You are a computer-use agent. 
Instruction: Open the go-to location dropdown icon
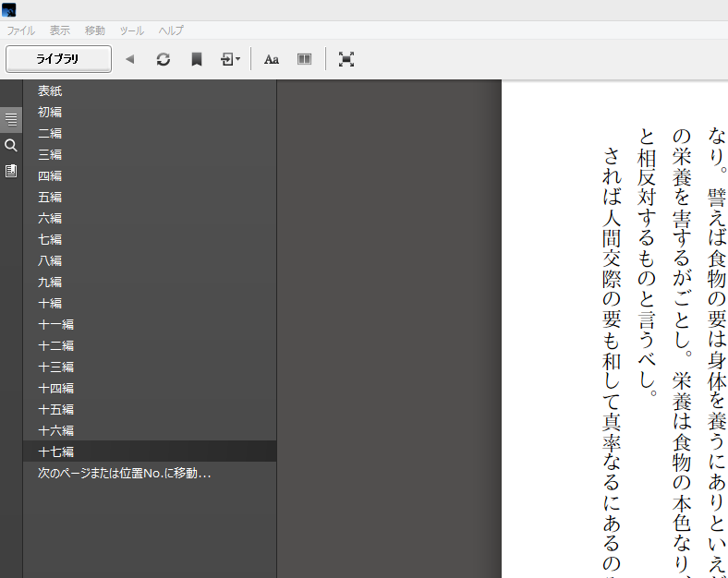[x=230, y=59]
